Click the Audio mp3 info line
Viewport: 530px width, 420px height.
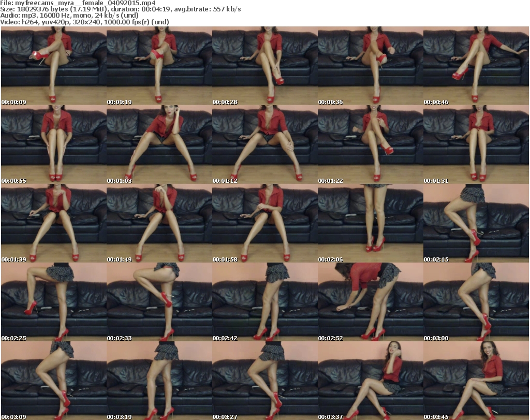[x=69, y=16]
